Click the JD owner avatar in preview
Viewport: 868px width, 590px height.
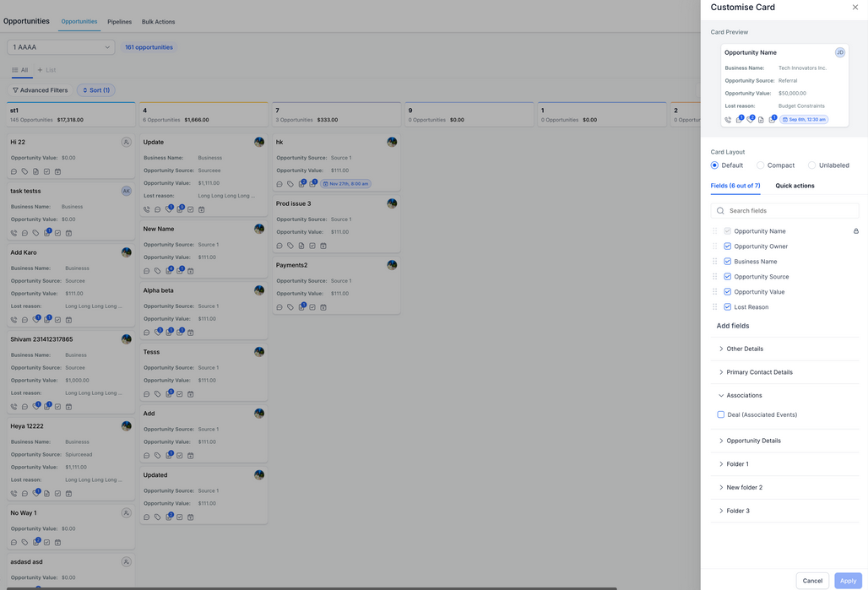pyautogui.click(x=840, y=52)
